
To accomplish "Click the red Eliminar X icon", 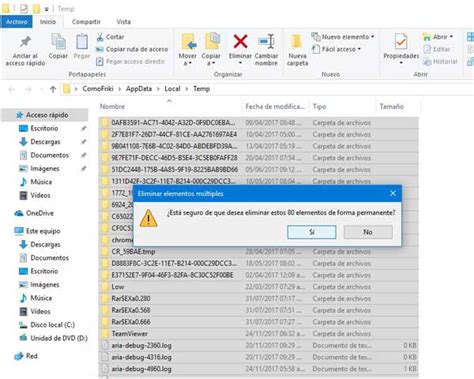I will [x=240, y=42].
